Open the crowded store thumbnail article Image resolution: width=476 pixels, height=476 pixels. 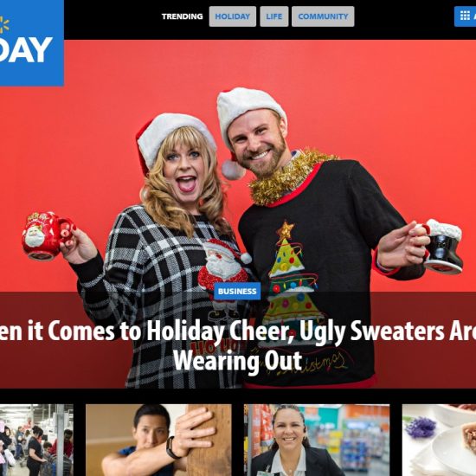(x=36, y=440)
